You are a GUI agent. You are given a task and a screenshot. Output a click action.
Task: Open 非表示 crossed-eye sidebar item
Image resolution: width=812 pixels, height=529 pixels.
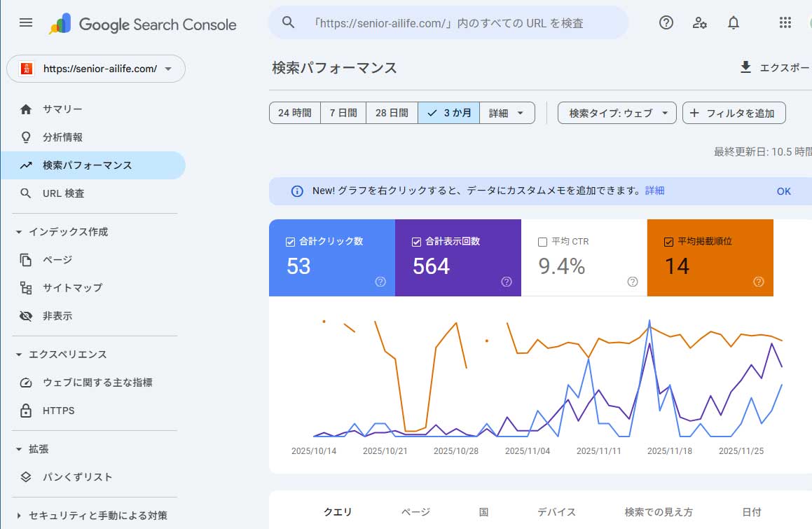[x=63, y=315]
